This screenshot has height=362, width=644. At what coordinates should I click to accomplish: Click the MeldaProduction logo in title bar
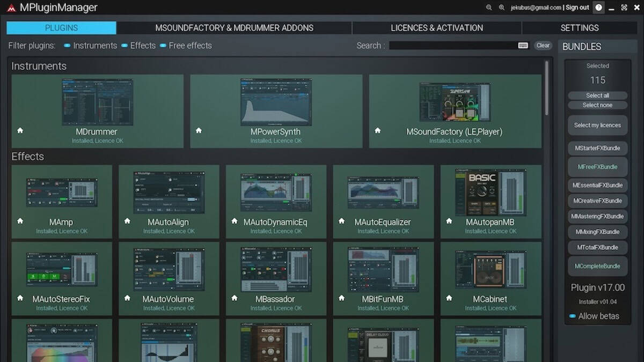click(11, 8)
